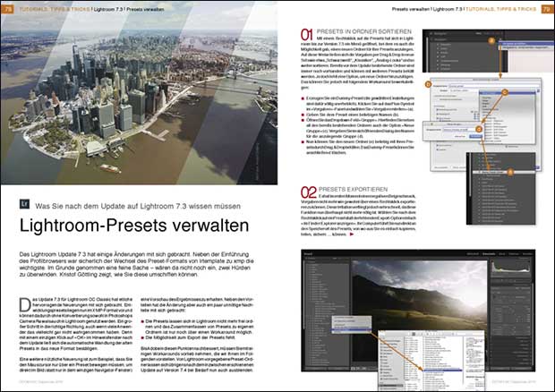The width and height of the screenshot is (555, 392).
Task: Cancel the new-group dialog with the grey button
Action: tap(460, 136)
